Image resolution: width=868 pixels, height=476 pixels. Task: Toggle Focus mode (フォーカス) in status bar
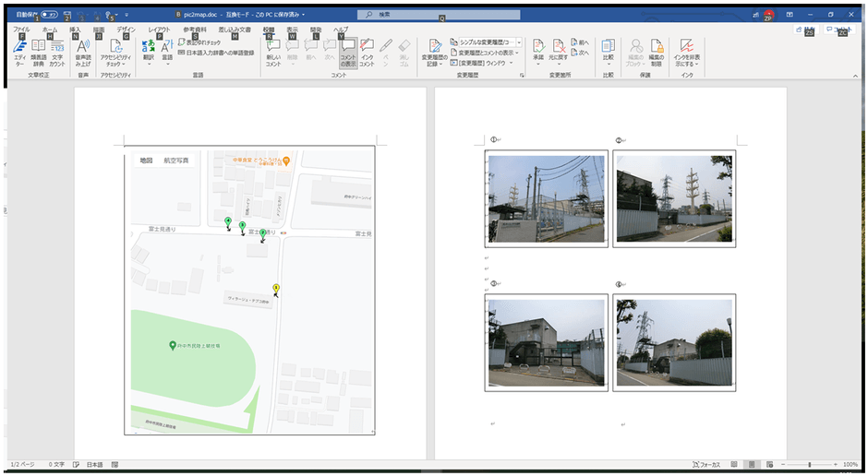click(x=705, y=465)
